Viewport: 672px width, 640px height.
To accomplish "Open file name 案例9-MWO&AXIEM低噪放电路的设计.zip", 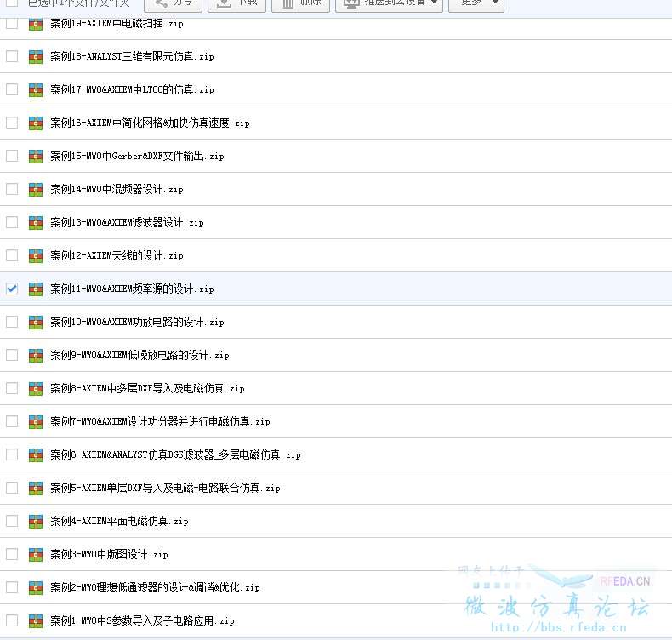I will pos(140,355).
